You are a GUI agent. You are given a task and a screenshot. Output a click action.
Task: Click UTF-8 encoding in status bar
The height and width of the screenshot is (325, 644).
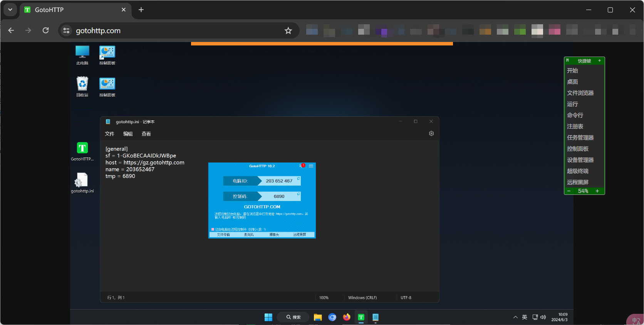(406, 298)
